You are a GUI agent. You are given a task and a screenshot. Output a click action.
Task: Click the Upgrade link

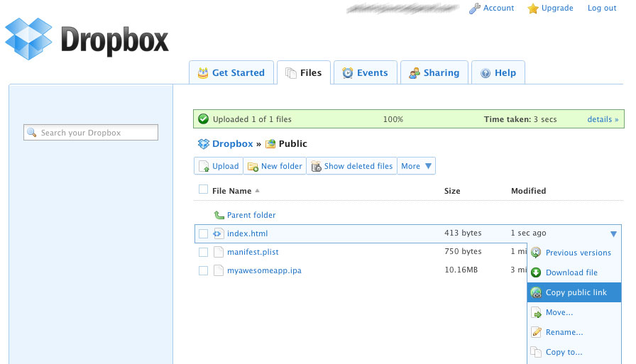[557, 8]
